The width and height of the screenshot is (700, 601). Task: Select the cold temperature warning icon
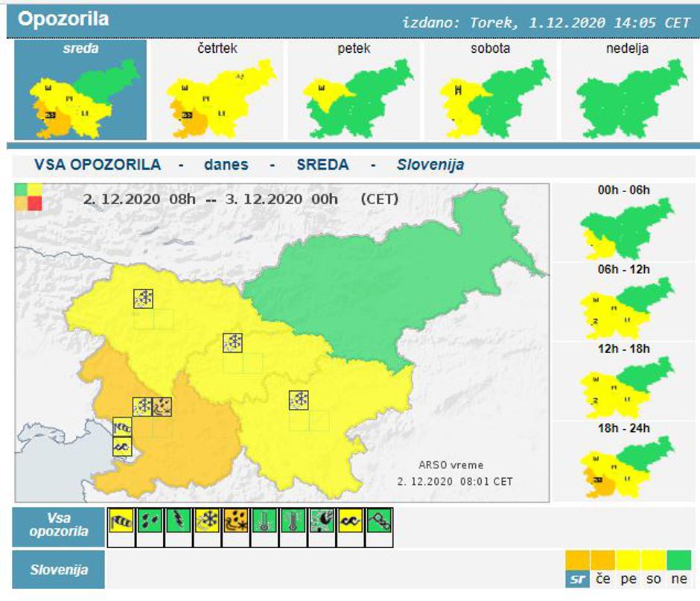264,522
